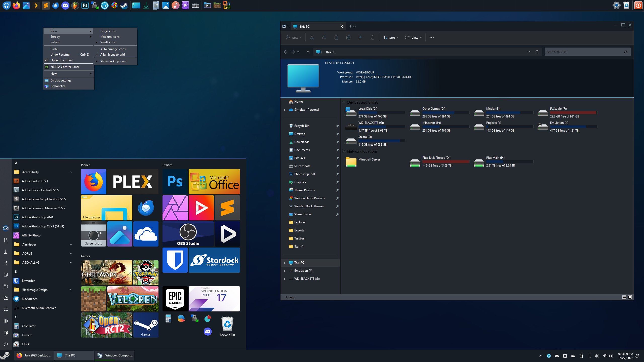Select Display settings in the context menu
The width and height of the screenshot is (644, 362).
click(x=68, y=81)
